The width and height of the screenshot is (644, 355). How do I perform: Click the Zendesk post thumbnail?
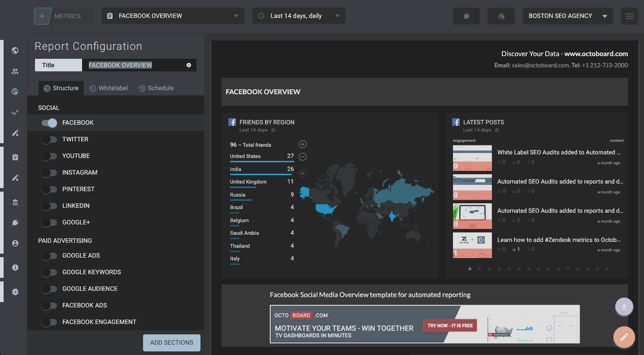[x=472, y=245]
